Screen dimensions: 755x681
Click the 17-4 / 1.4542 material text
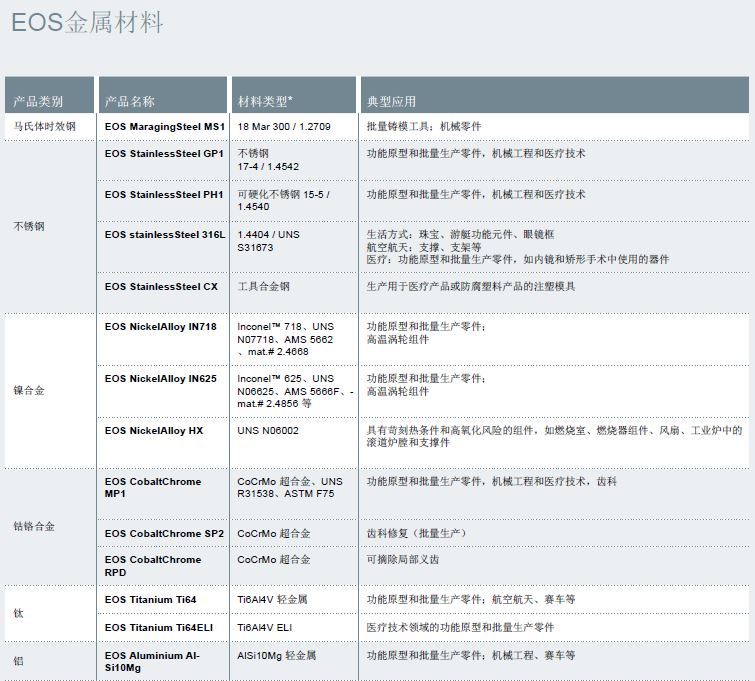[268, 167]
